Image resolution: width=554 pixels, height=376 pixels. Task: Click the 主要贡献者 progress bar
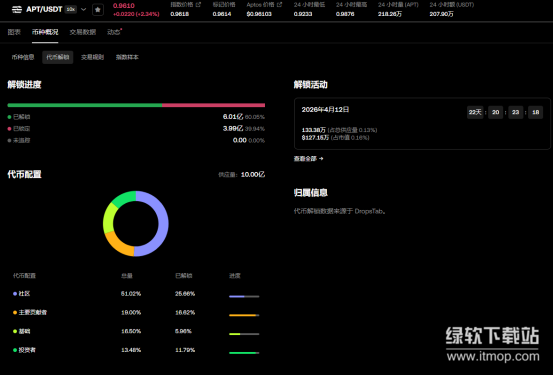point(244,315)
